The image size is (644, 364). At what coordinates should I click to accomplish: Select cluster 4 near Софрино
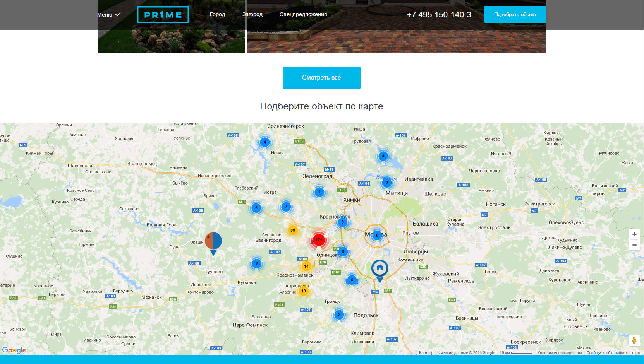coord(383,156)
